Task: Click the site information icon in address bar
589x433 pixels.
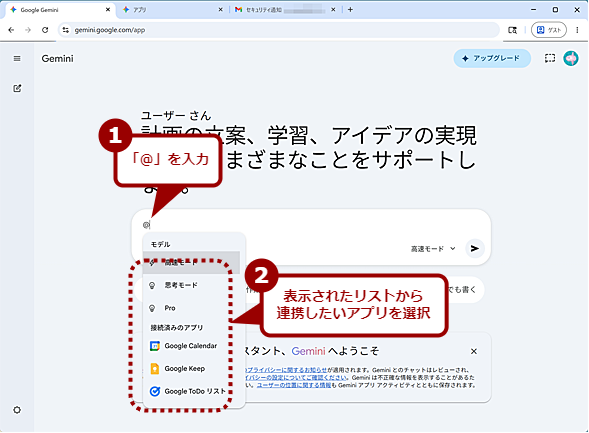Action: (x=66, y=30)
